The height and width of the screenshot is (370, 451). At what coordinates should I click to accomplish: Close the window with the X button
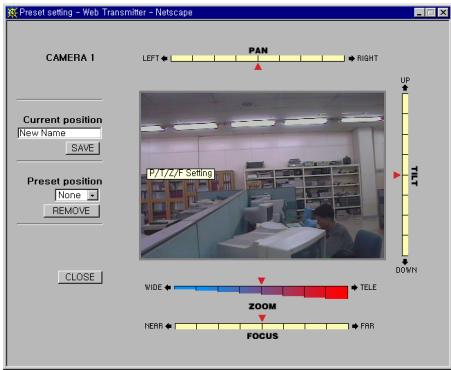pos(443,13)
